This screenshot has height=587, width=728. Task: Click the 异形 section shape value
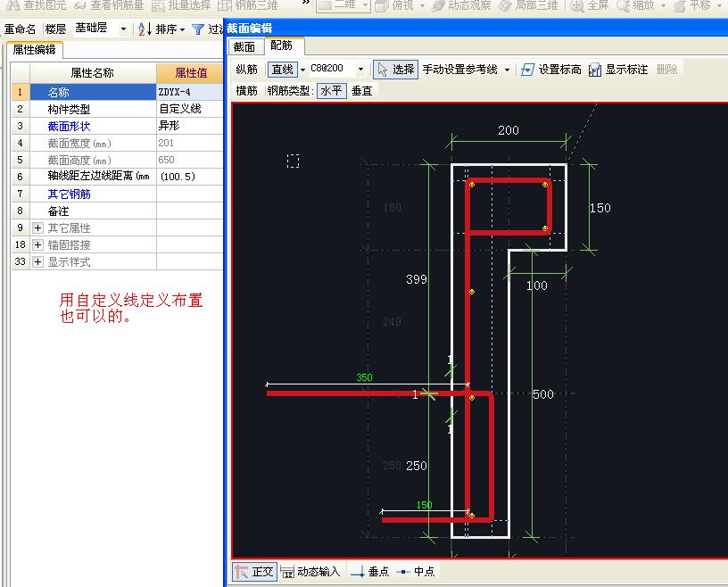[x=190, y=126]
